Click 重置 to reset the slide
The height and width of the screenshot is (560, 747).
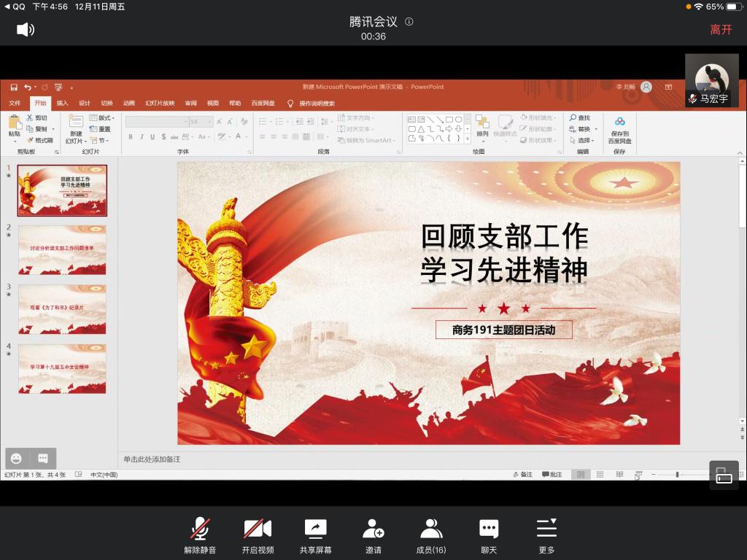(100, 129)
